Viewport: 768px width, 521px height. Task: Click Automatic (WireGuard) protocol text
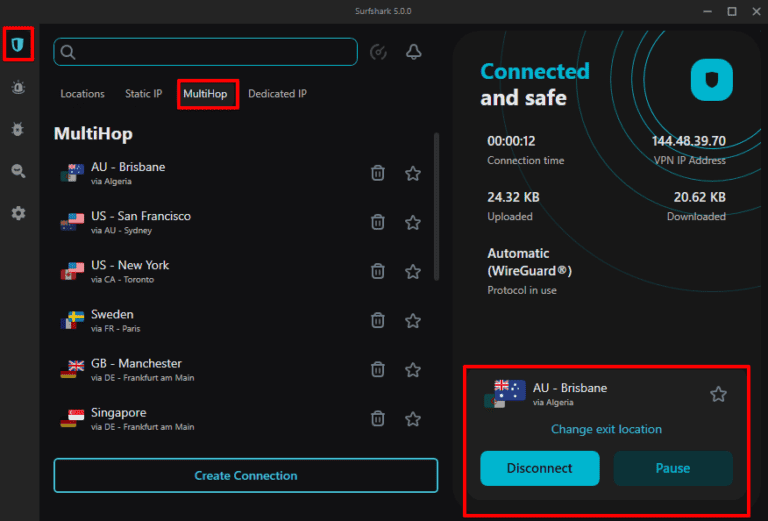coord(529,262)
